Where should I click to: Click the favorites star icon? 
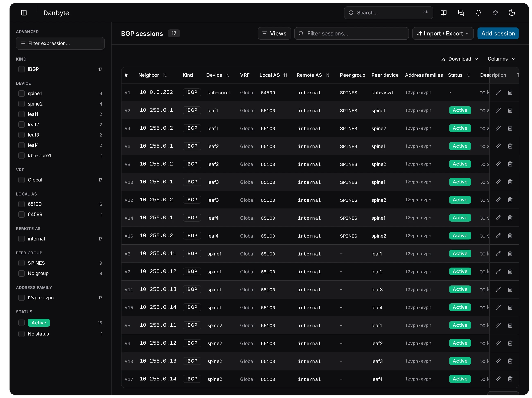click(x=495, y=13)
